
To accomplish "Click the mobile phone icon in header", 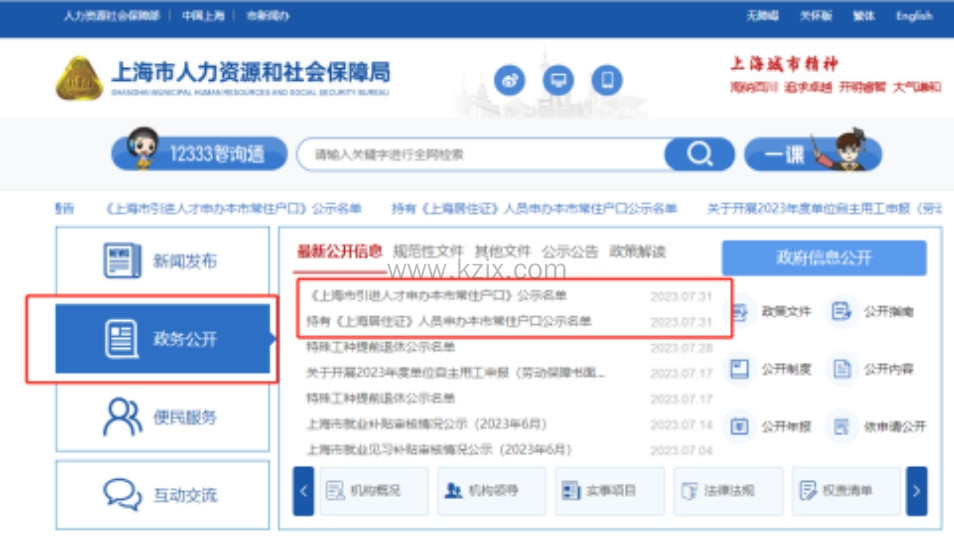I will tap(606, 80).
